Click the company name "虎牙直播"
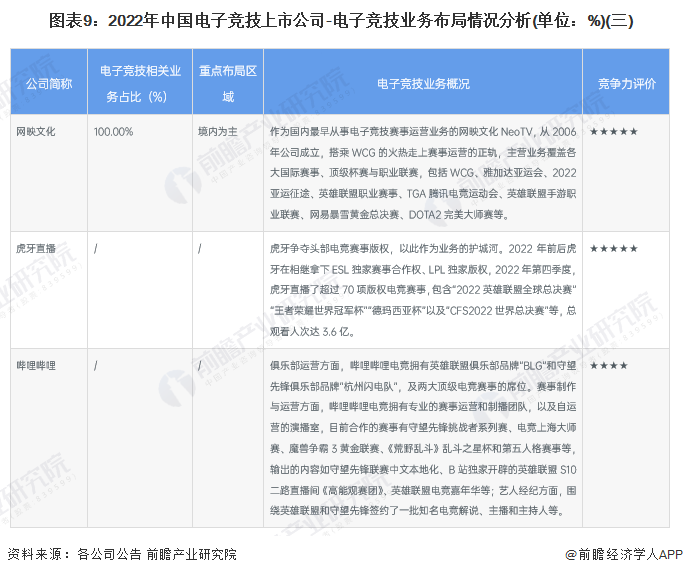Image resolution: width=683 pixels, height=575 pixels. tap(36, 249)
